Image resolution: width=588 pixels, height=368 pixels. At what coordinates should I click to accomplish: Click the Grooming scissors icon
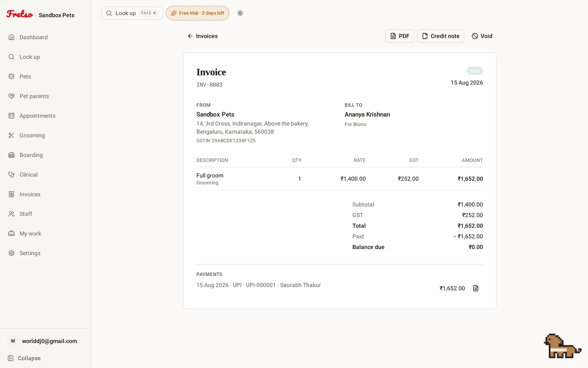11,135
